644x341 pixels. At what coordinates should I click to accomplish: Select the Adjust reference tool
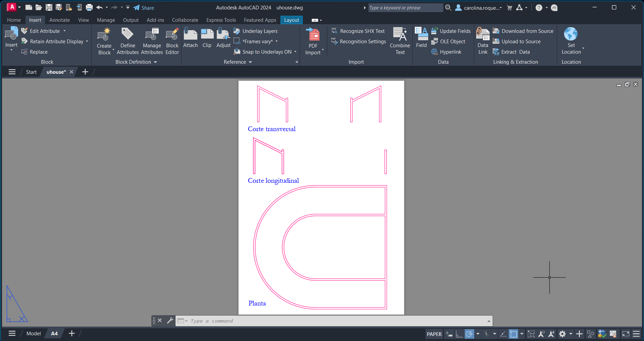coord(224,38)
